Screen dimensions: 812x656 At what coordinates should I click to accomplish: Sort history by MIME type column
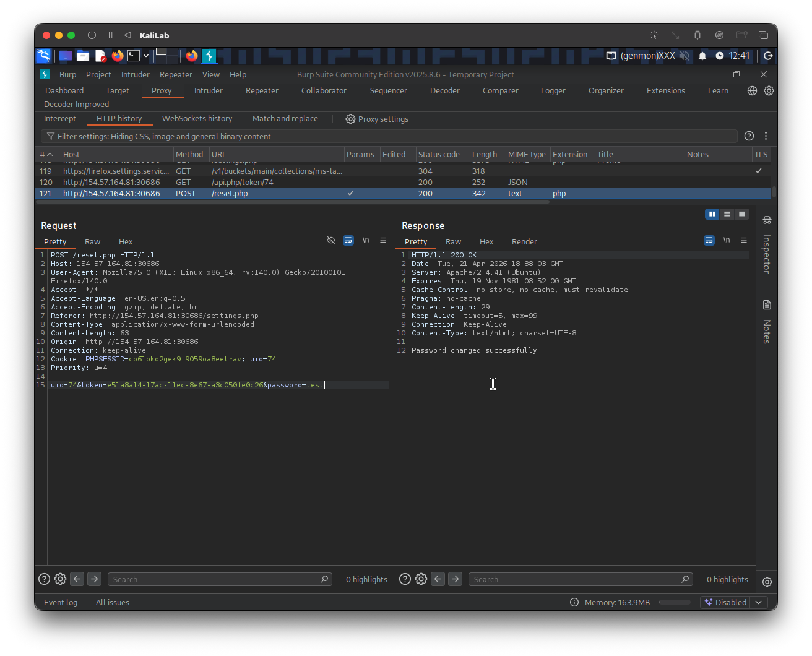(x=527, y=154)
